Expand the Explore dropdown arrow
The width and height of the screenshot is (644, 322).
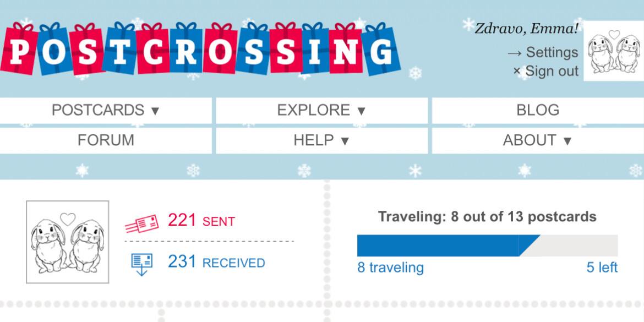click(x=361, y=111)
